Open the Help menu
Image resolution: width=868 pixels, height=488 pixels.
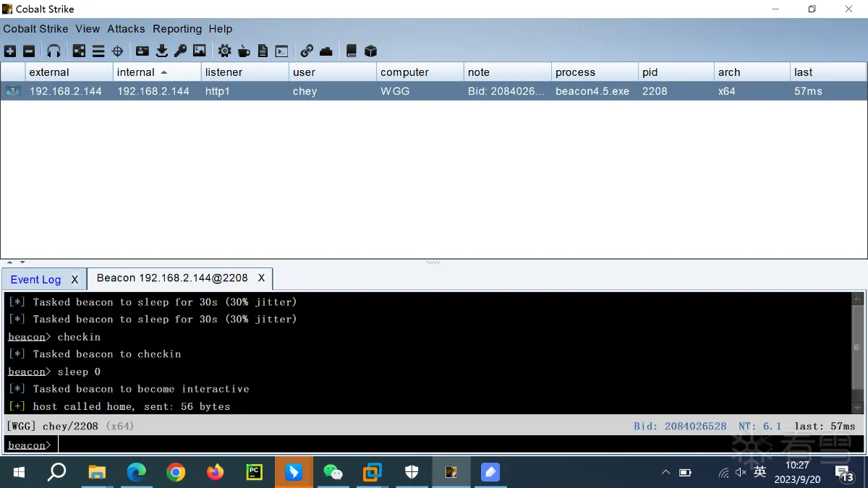pyautogui.click(x=221, y=29)
